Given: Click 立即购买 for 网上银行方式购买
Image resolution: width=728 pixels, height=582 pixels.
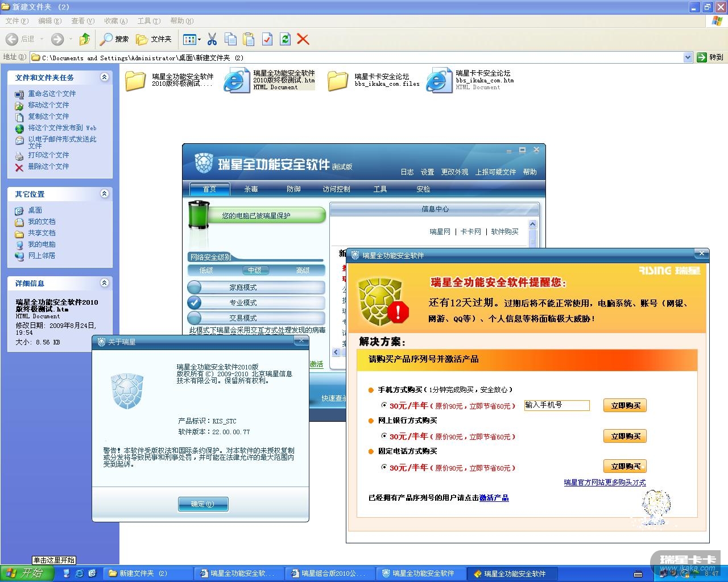Looking at the screenshot, I should [x=625, y=436].
